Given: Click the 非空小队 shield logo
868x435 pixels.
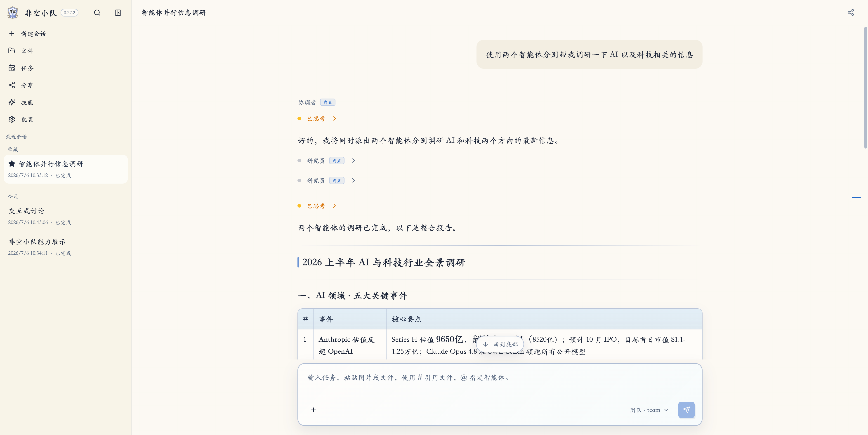Looking at the screenshot, I should (12, 12).
